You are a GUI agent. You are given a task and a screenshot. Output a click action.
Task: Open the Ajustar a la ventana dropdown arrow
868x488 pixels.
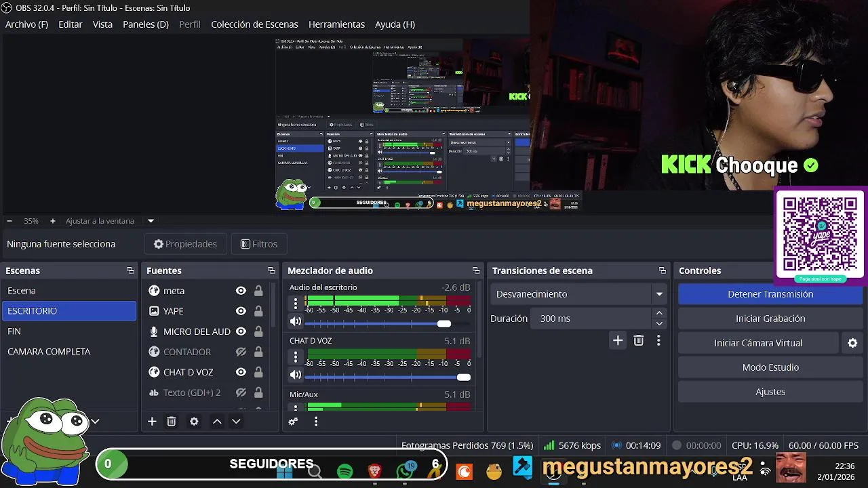[x=151, y=221]
